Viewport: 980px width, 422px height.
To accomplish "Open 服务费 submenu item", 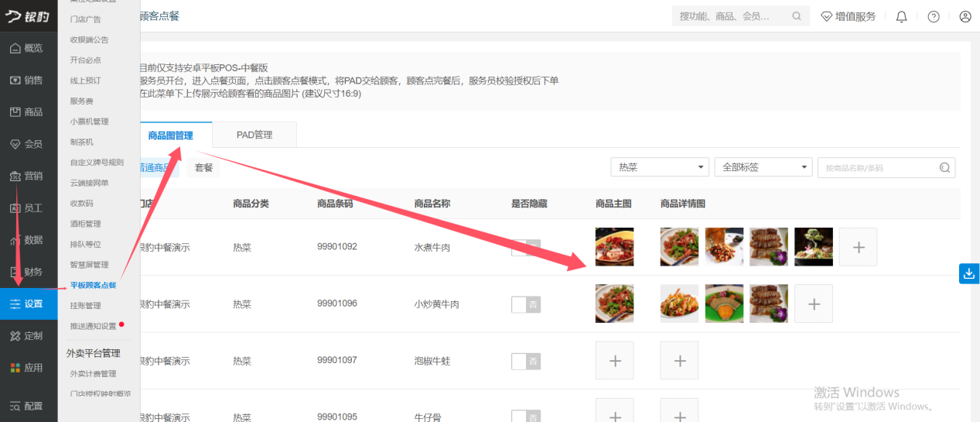I will point(82,101).
